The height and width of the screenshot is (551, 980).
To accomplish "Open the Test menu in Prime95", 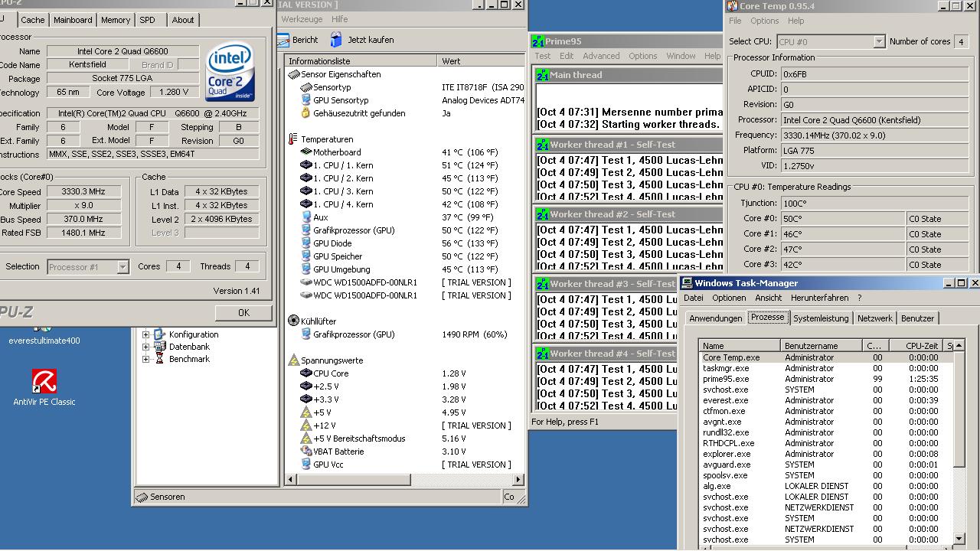I will pyautogui.click(x=543, y=56).
